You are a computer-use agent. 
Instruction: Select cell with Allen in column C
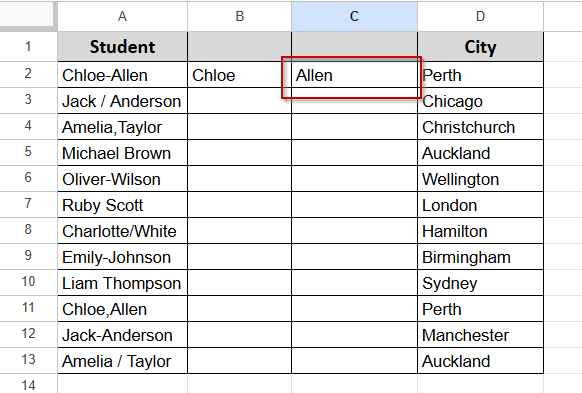pyautogui.click(x=354, y=75)
